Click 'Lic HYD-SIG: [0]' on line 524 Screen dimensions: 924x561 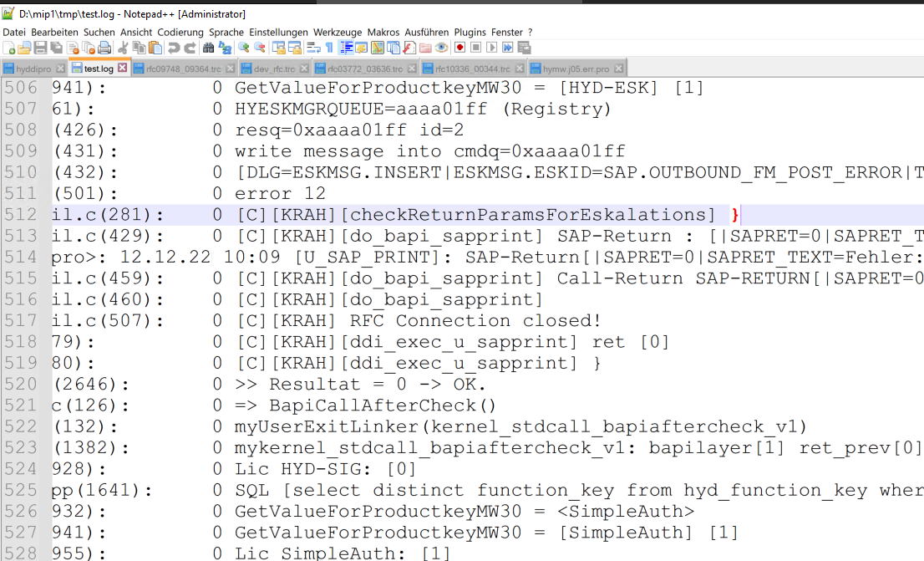tap(326, 470)
